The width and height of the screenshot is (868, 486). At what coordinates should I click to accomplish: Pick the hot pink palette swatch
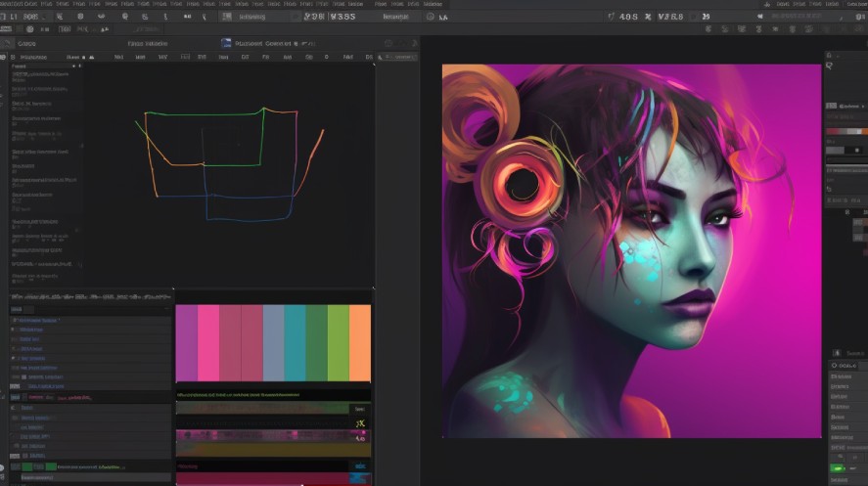click(208, 343)
